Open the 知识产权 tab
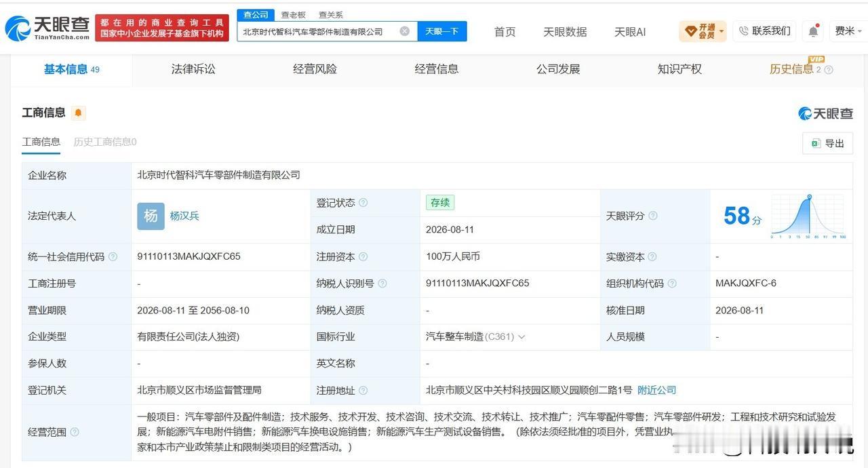 [x=679, y=69]
